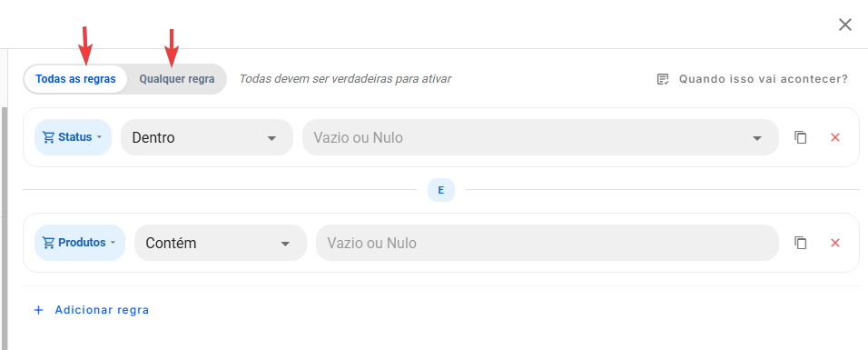Expand the Status value Vazio ou Nulo dropdown
The height and width of the screenshot is (350, 868).
[x=540, y=137]
